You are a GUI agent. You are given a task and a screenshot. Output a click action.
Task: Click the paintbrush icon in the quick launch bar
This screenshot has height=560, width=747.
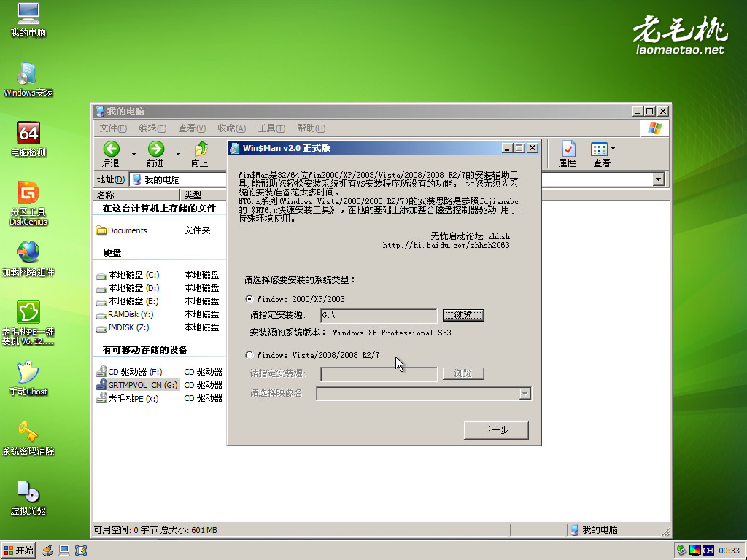(47, 551)
